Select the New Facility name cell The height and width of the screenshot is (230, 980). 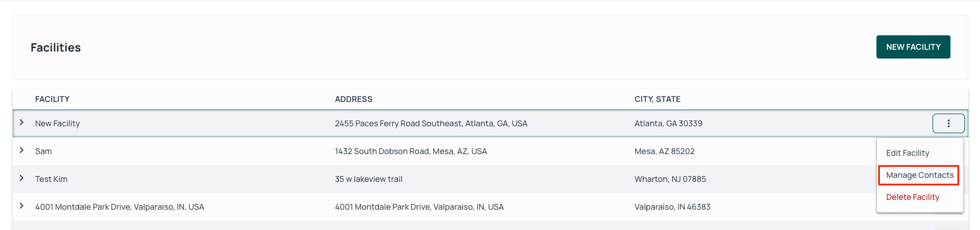(57, 123)
